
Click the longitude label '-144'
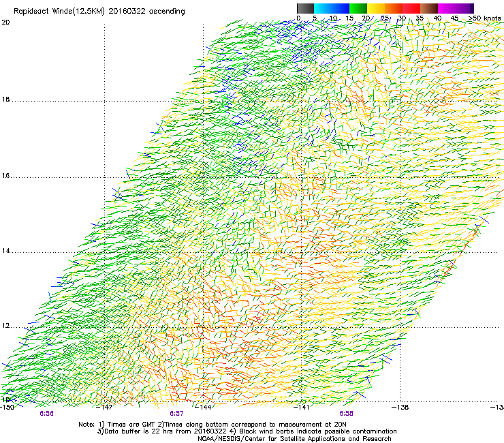click(204, 408)
